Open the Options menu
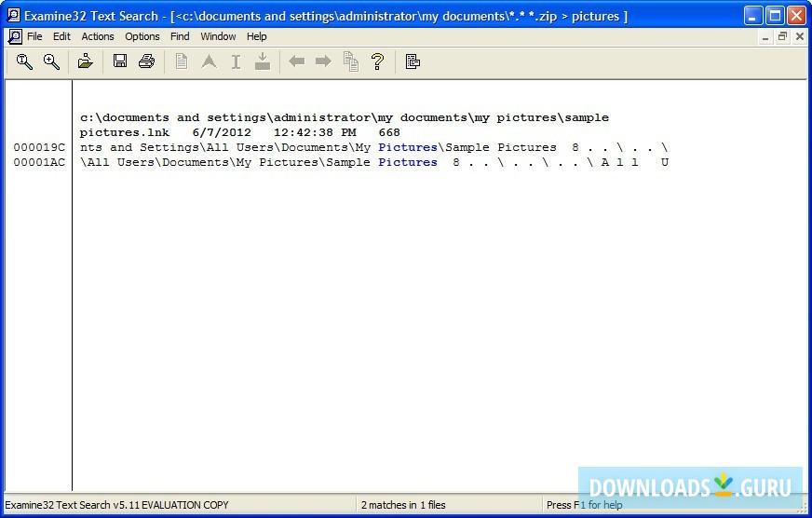812x518 pixels. 142,36
